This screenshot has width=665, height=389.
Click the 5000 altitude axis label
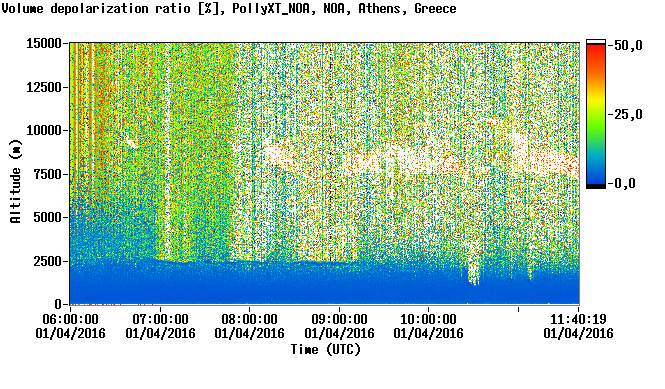(x=48, y=218)
